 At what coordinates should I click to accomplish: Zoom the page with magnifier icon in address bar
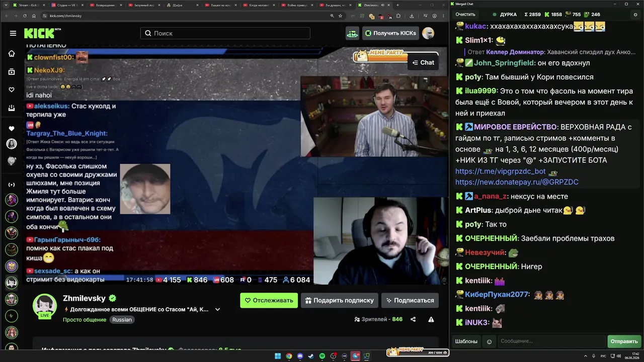[x=332, y=16]
